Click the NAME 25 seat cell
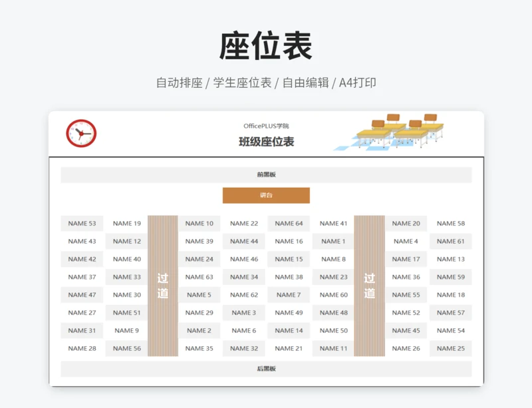532x408 pixels. click(450, 347)
